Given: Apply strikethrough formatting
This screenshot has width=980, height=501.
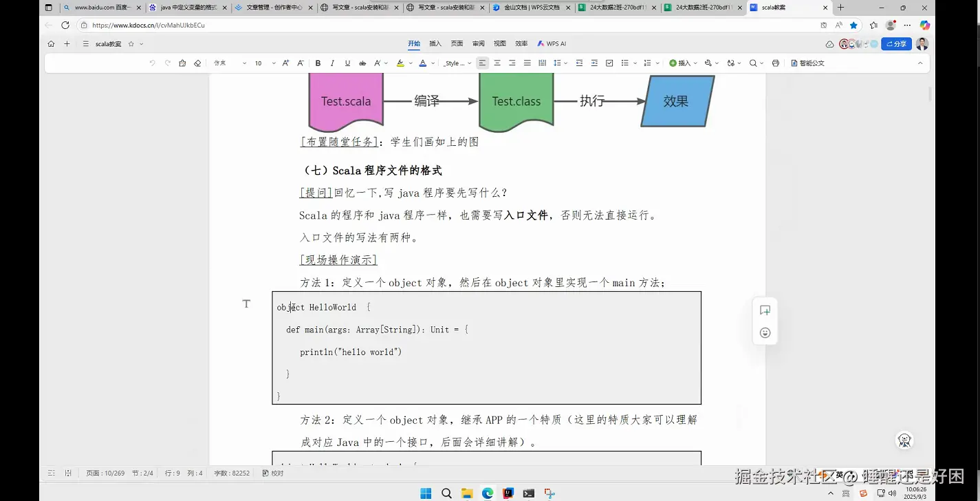Looking at the screenshot, I should 362,63.
